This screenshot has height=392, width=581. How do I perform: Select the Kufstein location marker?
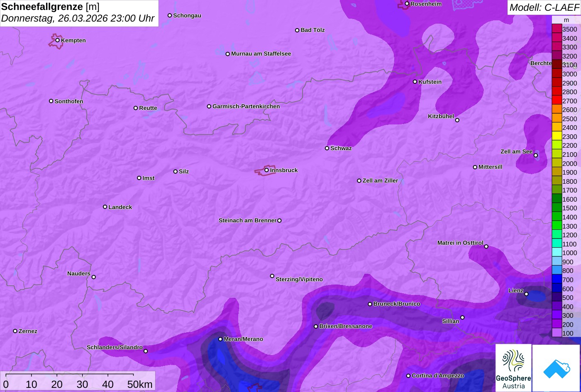click(x=415, y=82)
